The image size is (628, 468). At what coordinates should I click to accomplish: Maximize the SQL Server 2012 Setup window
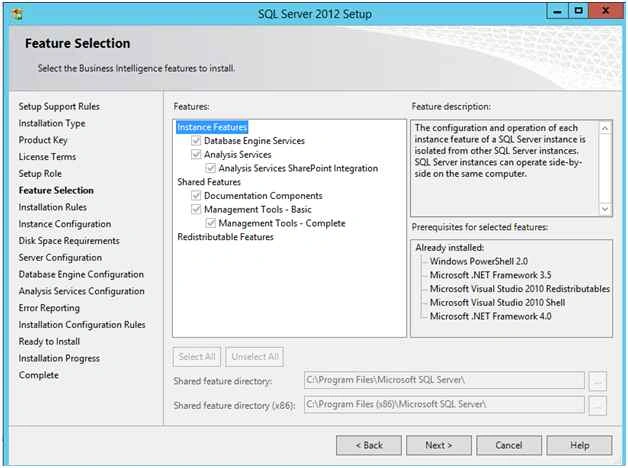point(578,11)
